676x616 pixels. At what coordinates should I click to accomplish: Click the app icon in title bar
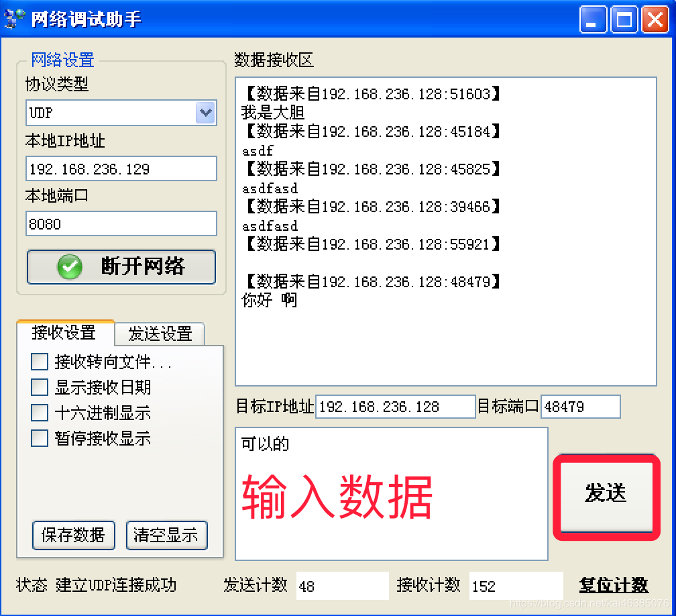click(x=15, y=19)
